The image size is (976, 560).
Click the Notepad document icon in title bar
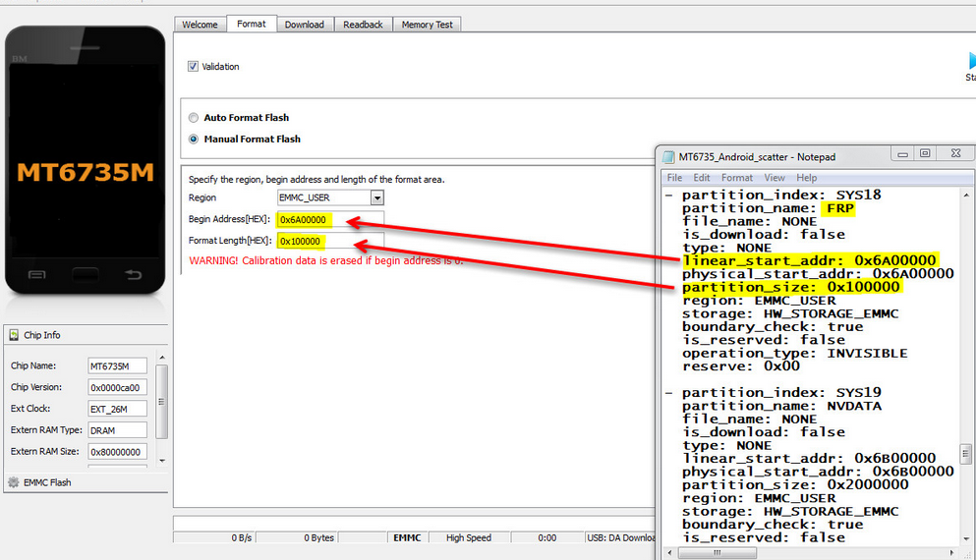(668, 157)
